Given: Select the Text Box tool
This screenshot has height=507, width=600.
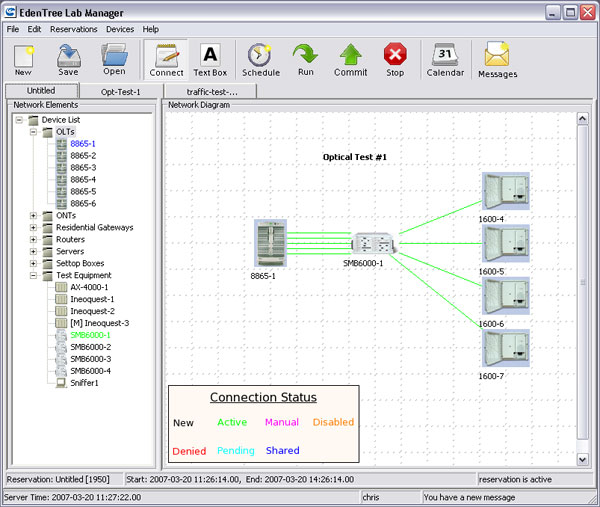Looking at the screenshot, I should (210, 59).
